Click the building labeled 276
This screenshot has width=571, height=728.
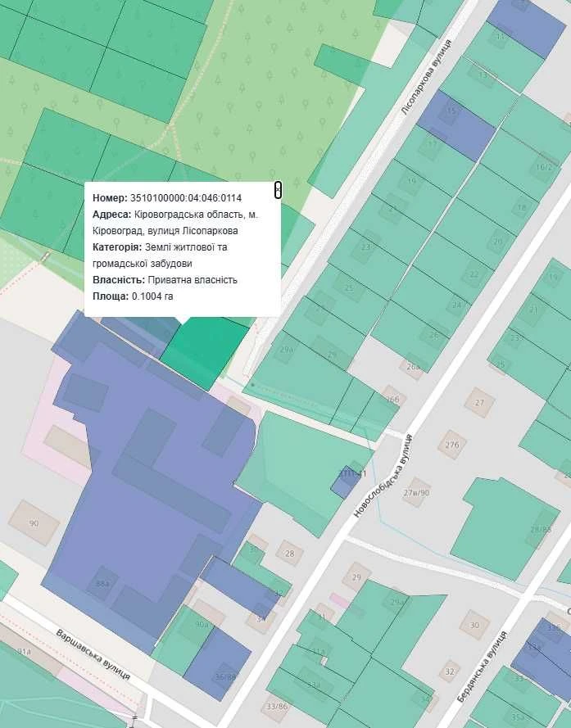pos(452,445)
